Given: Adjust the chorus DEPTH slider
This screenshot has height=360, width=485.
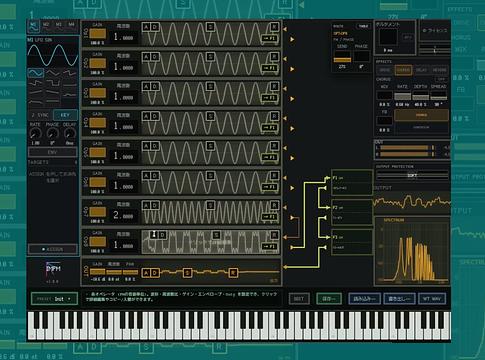Looking at the screenshot, I should 421,96.
